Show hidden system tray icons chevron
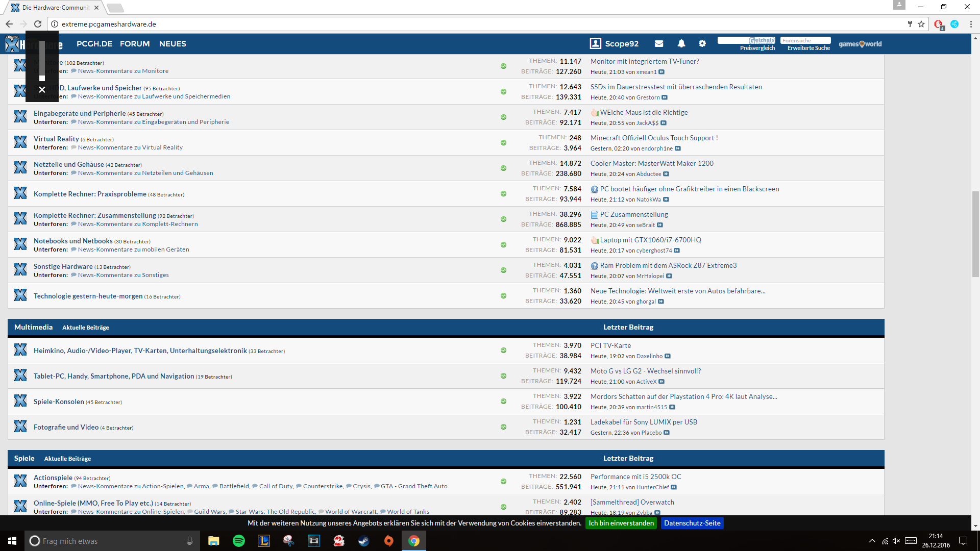This screenshot has height=551, width=980. 872,541
